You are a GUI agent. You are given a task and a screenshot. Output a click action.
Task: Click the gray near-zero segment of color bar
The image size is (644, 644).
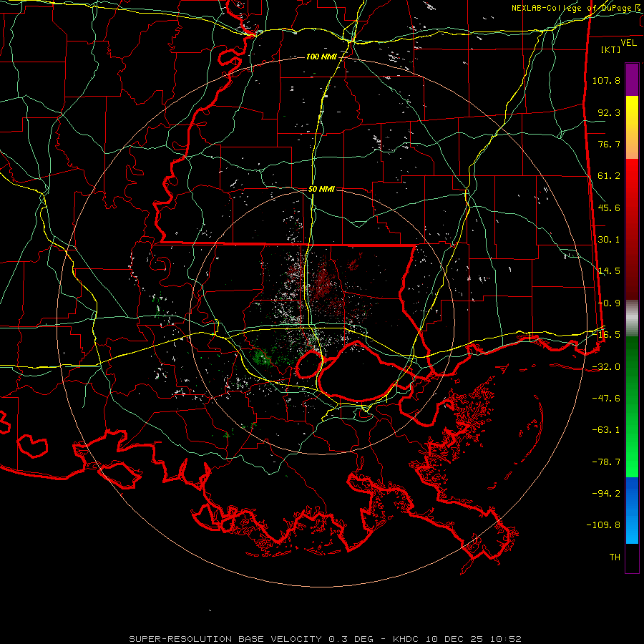click(632, 318)
